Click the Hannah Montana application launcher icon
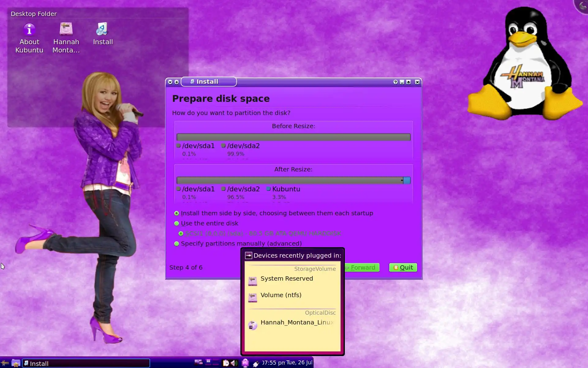The width and height of the screenshot is (588, 368). [5, 363]
